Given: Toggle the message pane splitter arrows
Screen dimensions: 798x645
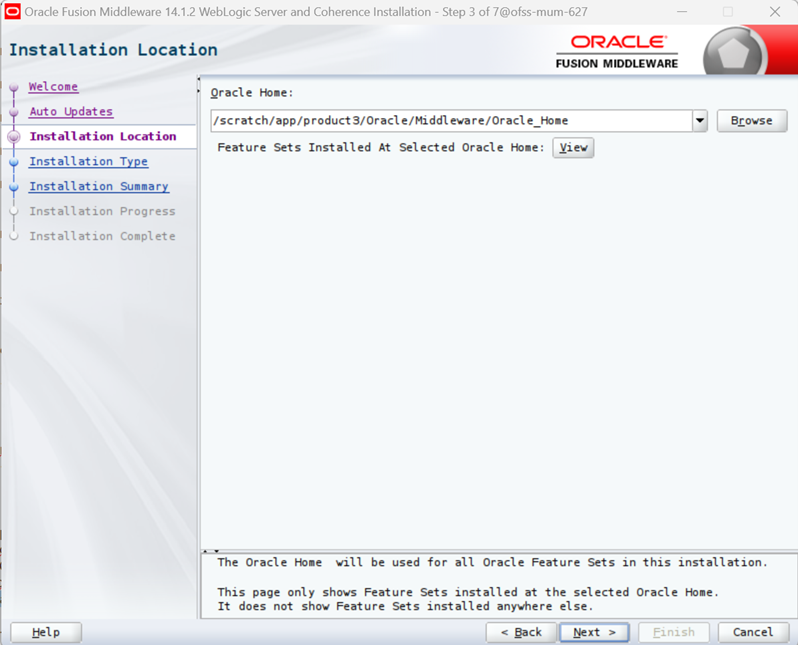Looking at the screenshot, I should pos(211,550).
